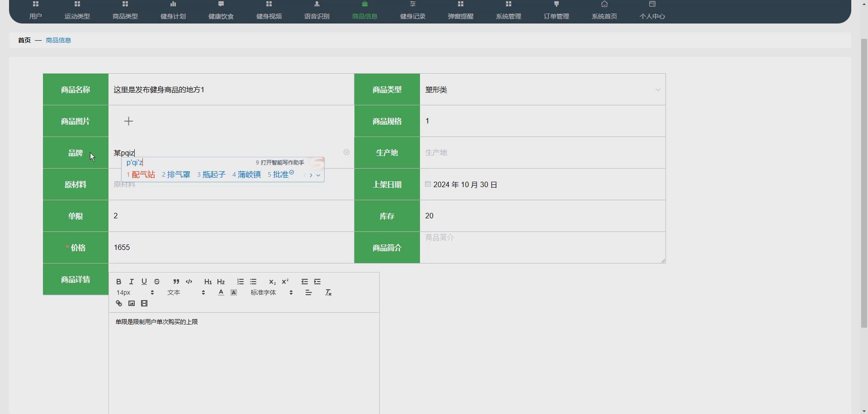
Task: Open the calendar icon in 上架日期 field
Action: coord(428,184)
